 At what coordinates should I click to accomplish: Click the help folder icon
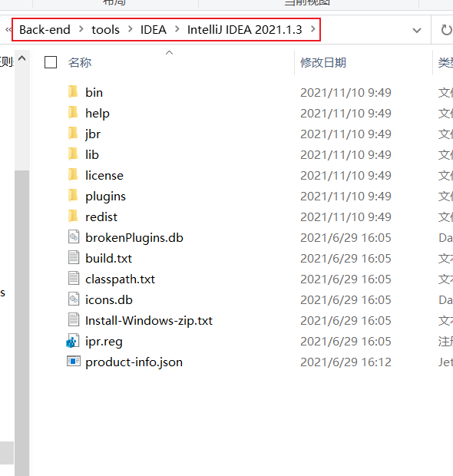(73, 113)
